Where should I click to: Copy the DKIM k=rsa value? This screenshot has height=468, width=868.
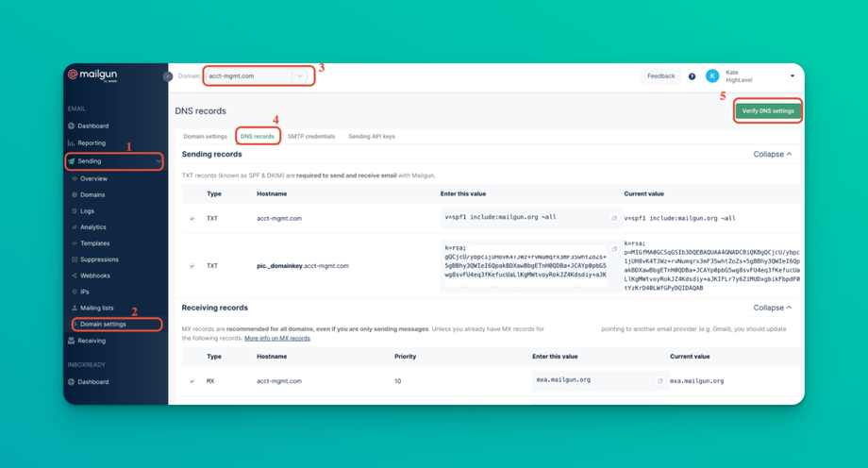pyautogui.click(x=614, y=249)
